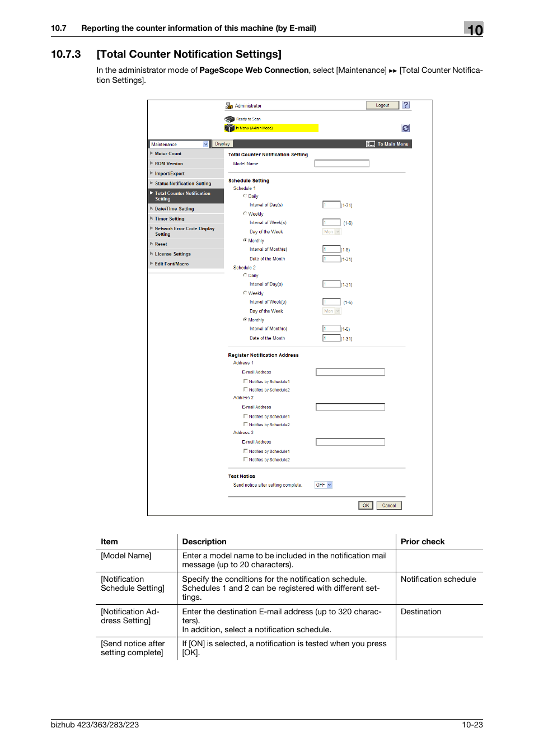The height and width of the screenshot is (756, 534).
Task: Select Daily radio in Schedule 2
Action: click(245, 276)
